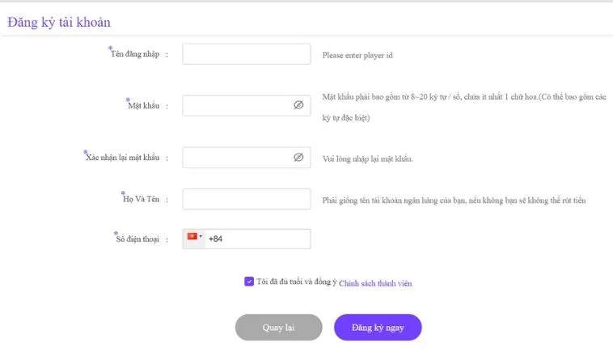Screen dimensions: 613x364
Task: Click inside the Mật khẩu password box
Action: tap(237, 106)
